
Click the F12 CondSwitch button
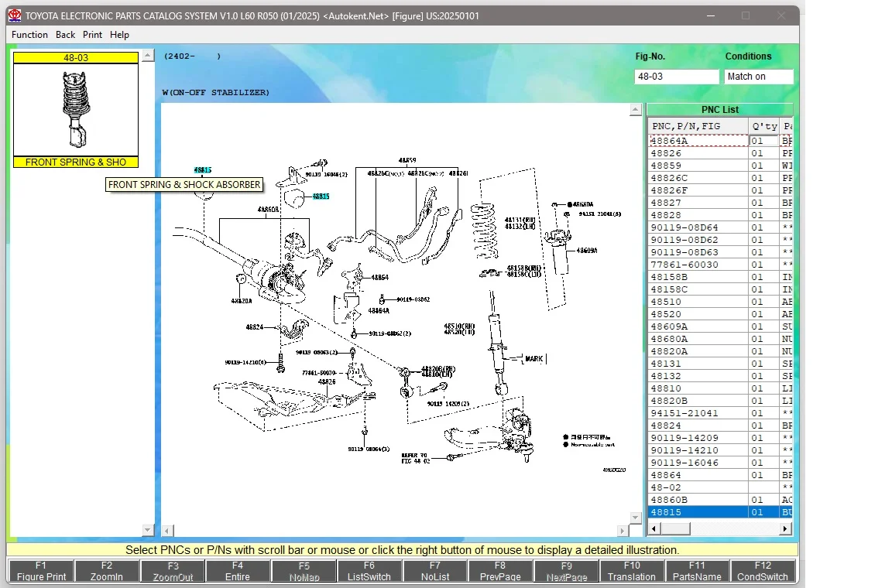tap(763, 571)
